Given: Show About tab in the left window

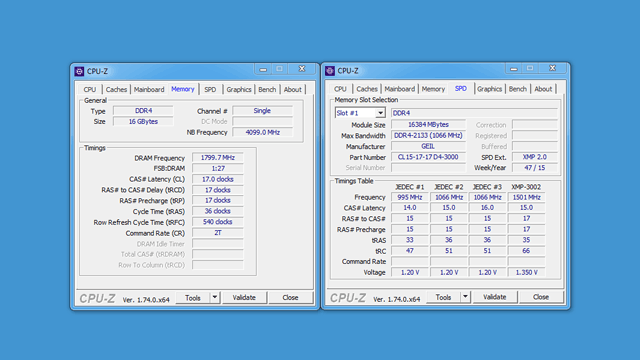Looking at the screenshot, I should pyautogui.click(x=293, y=89).
